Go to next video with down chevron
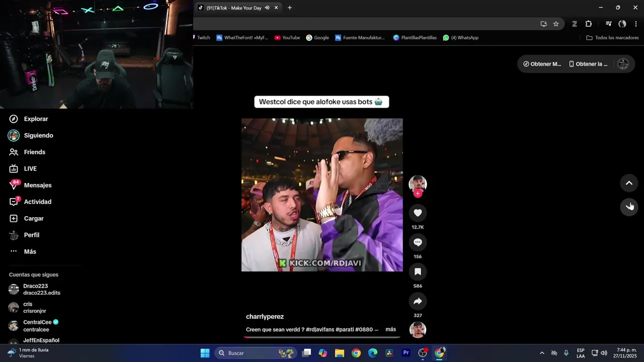This screenshot has width=644, height=362. 629,206
